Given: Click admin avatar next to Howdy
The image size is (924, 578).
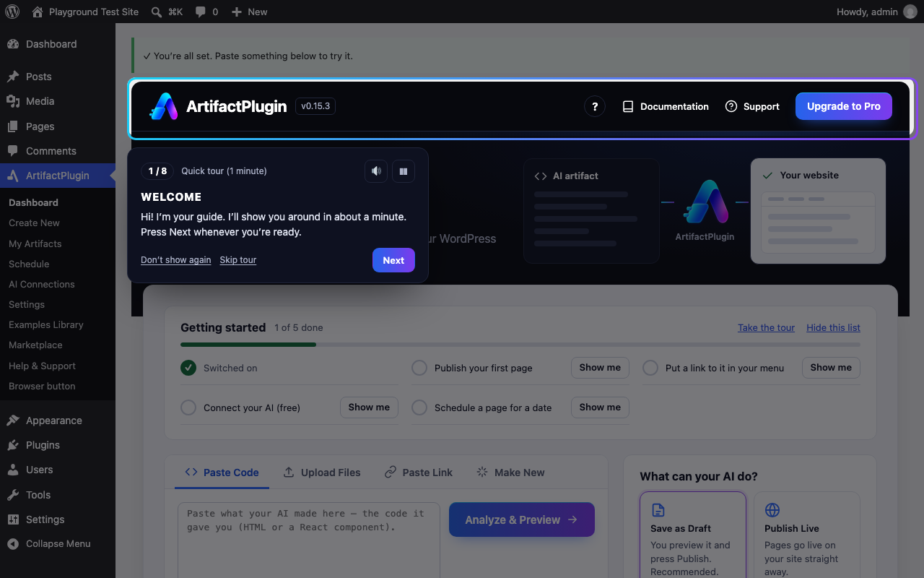Looking at the screenshot, I should point(910,12).
